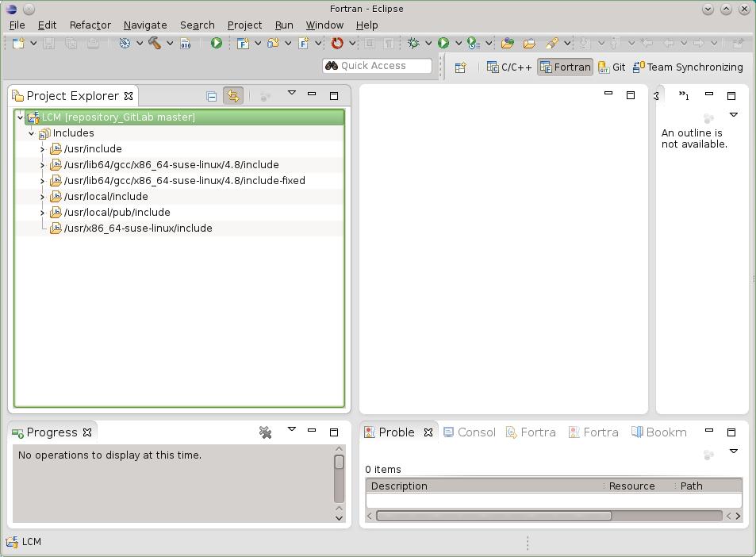Click the green launch button left of new Fortran project
Image resolution: width=756 pixels, height=557 pixels.
(x=216, y=44)
